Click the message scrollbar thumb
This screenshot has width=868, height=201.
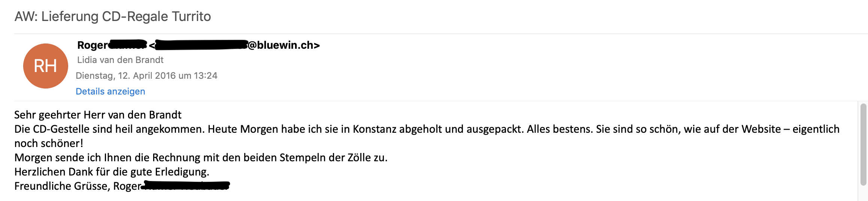click(863, 144)
